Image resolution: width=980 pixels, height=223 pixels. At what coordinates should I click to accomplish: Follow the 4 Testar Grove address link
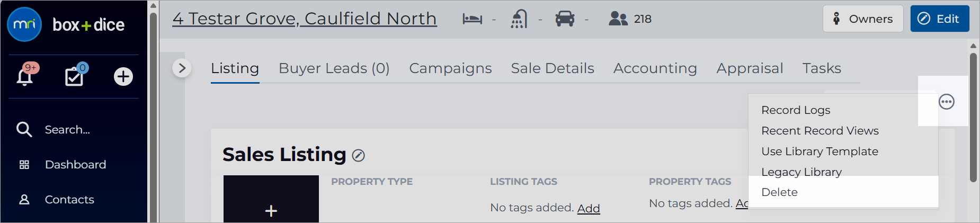(x=305, y=19)
